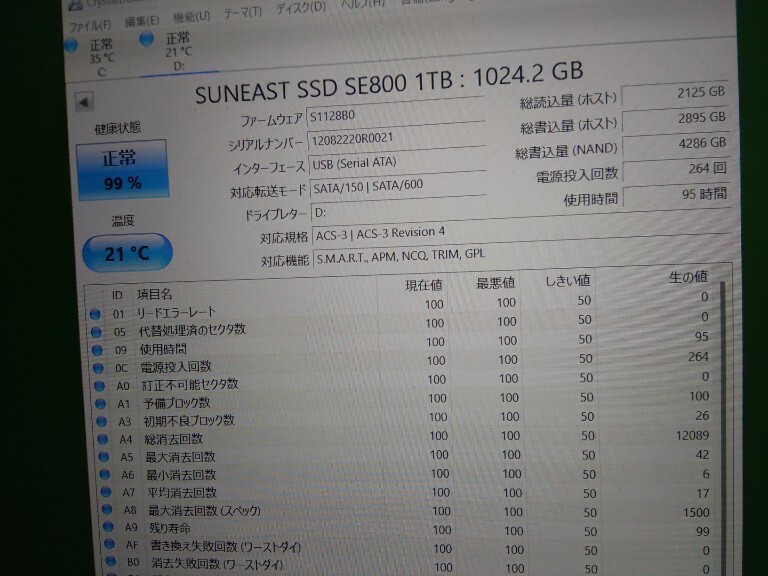Select the row 代替処理済のセクタ数
The width and height of the screenshot is (768, 576).
tap(400, 324)
